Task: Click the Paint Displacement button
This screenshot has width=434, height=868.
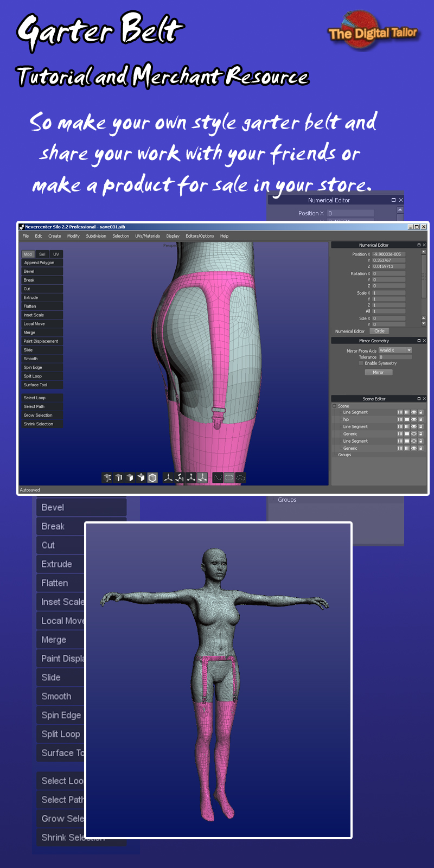Action: tap(42, 341)
